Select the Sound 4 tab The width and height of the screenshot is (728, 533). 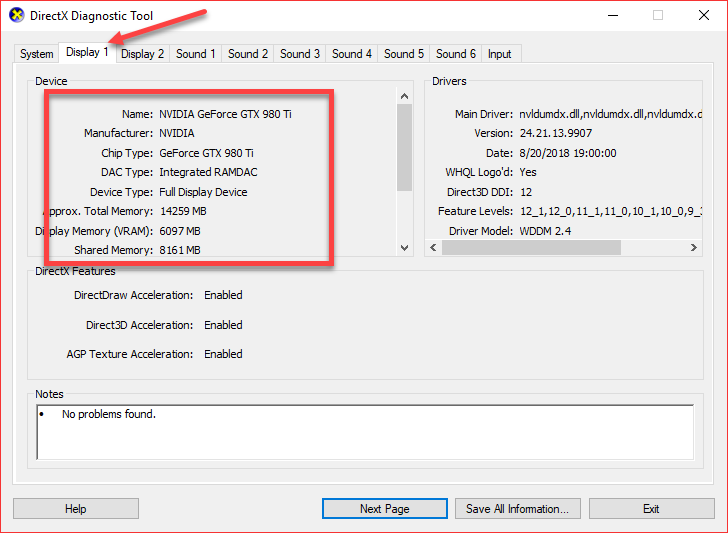point(352,54)
